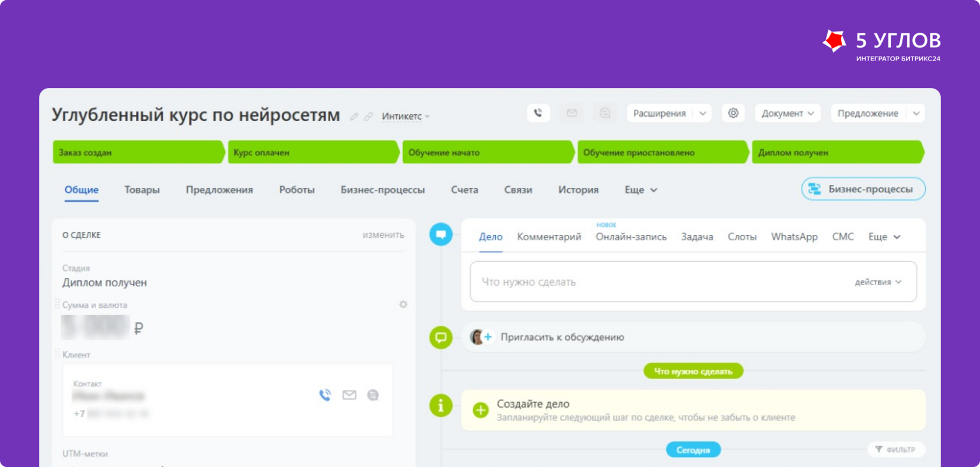The height and width of the screenshot is (467, 980).
Task: Click изменить in О сделке section
Action: [x=383, y=235]
